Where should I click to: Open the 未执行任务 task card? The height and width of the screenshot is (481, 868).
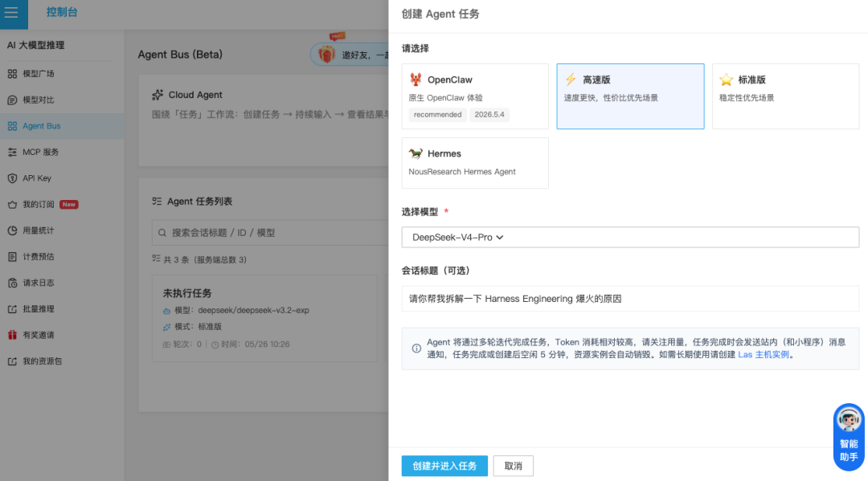(x=264, y=319)
